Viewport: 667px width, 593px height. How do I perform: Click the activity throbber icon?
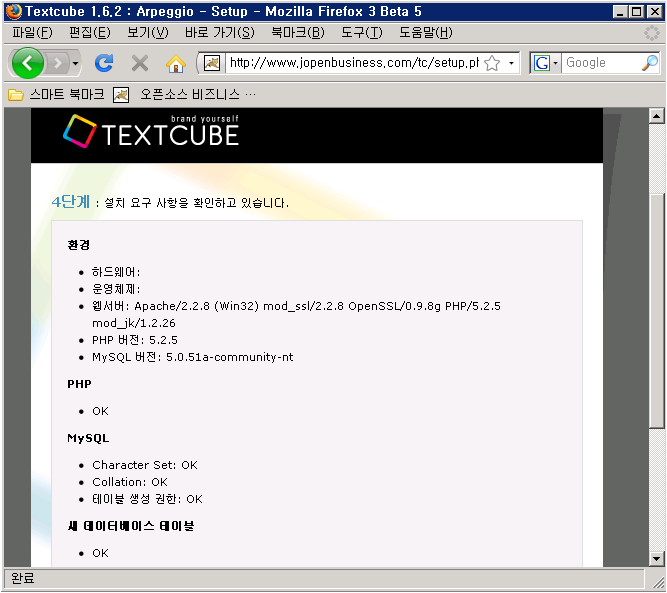tap(651, 33)
